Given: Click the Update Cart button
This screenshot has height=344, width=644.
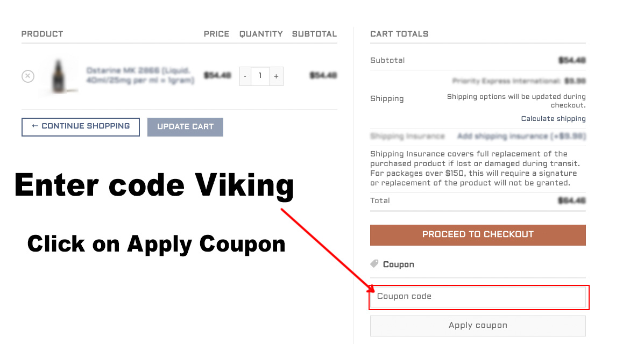Looking at the screenshot, I should pos(185,127).
